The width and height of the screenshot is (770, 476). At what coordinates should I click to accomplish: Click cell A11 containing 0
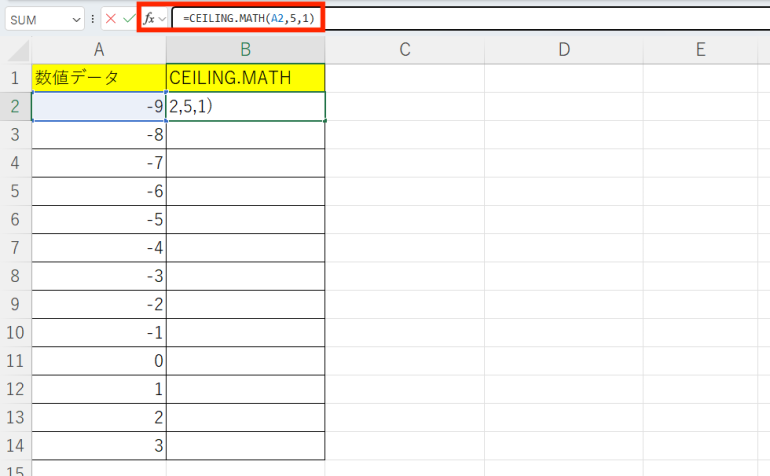click(x=99, y=361)
